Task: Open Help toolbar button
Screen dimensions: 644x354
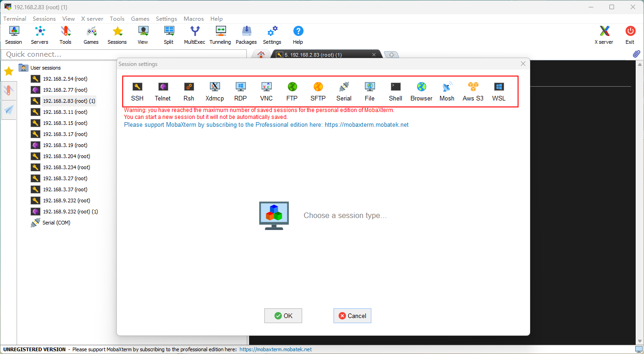Action: (298, 35)
